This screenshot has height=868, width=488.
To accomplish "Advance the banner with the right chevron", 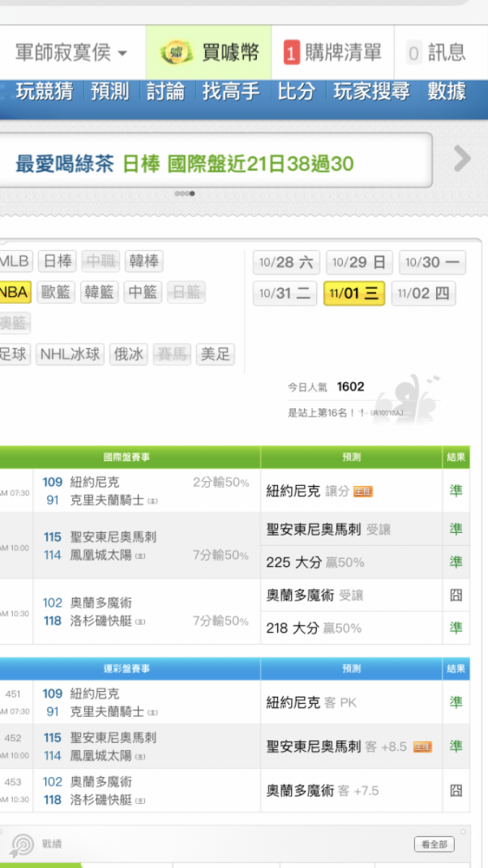I will coord(462,160).
